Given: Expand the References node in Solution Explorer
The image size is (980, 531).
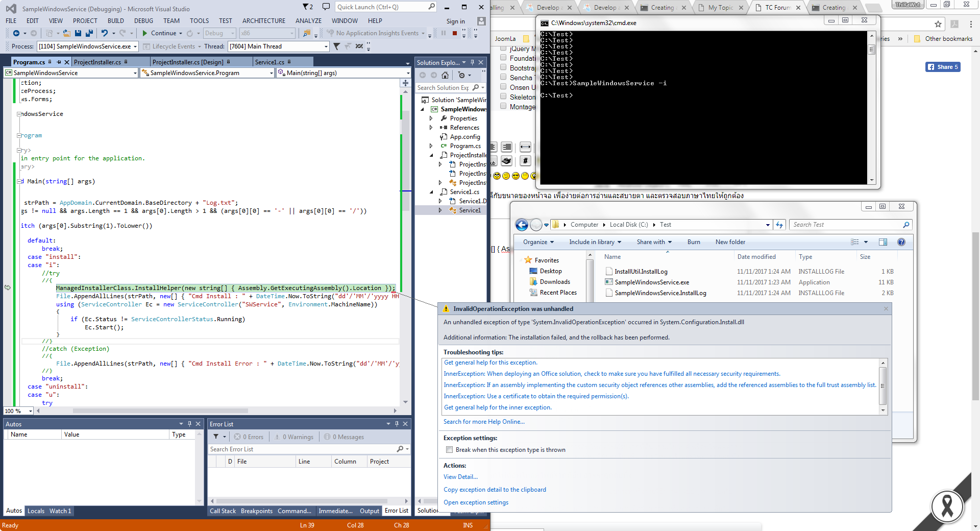Looking at the screenshot, I should (x=431, y=128).
